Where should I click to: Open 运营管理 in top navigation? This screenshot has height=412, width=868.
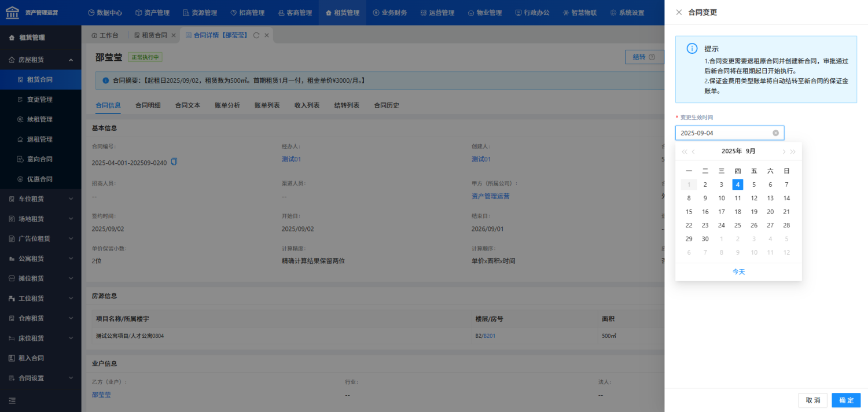pos(437,12)
